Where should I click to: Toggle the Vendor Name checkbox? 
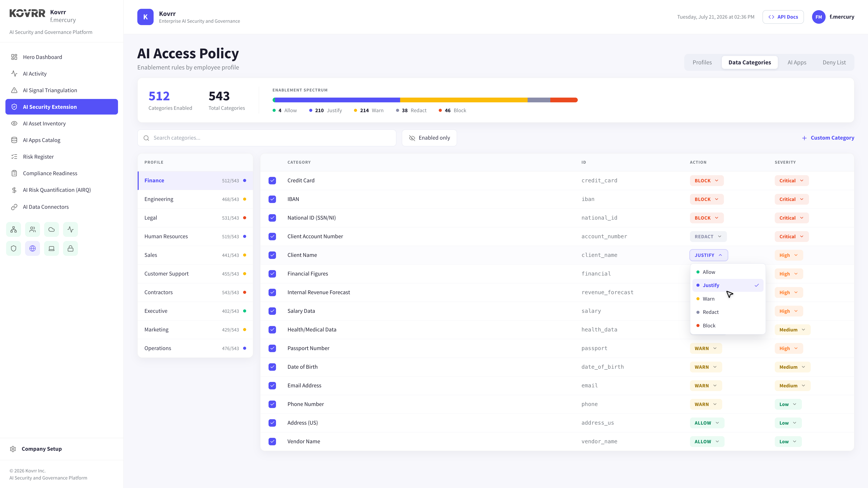click(x=272, y=441)
